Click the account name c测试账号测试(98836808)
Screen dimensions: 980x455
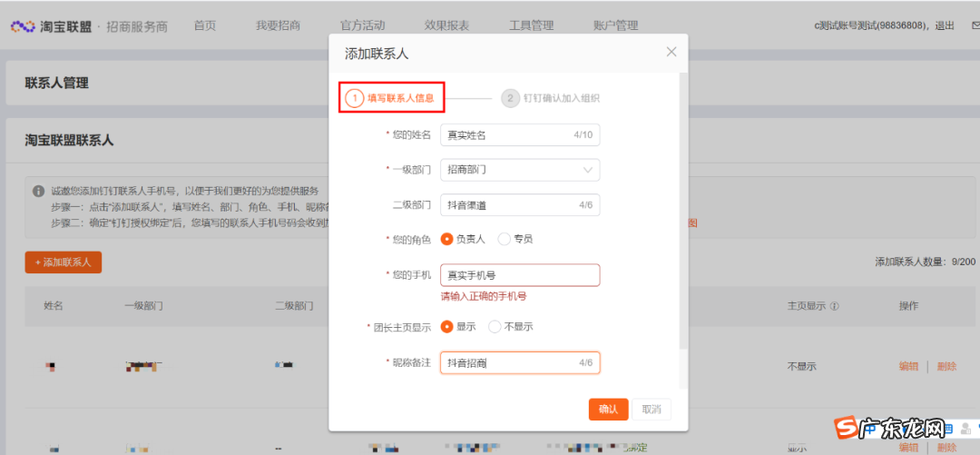pyautogui.click(x=870, y=25)
